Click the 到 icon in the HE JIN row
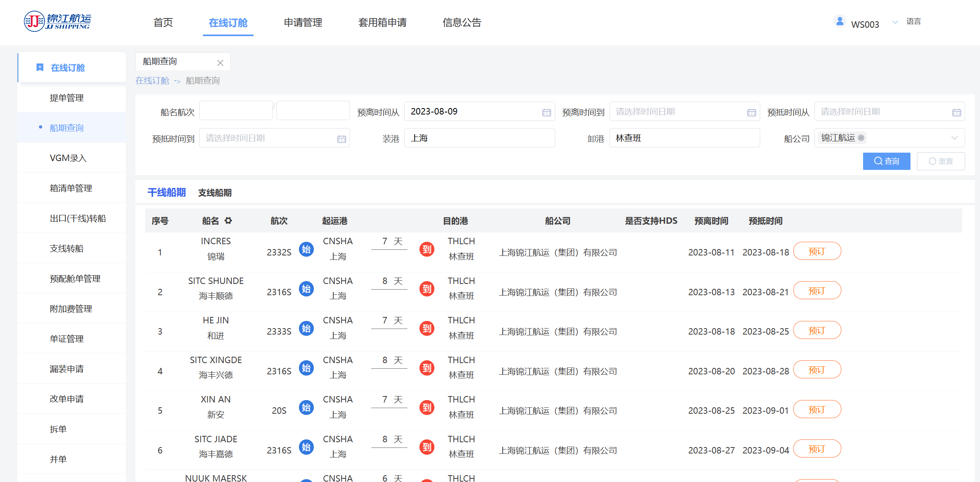Screen dimensions: 980x482 [x=427, y=328]
